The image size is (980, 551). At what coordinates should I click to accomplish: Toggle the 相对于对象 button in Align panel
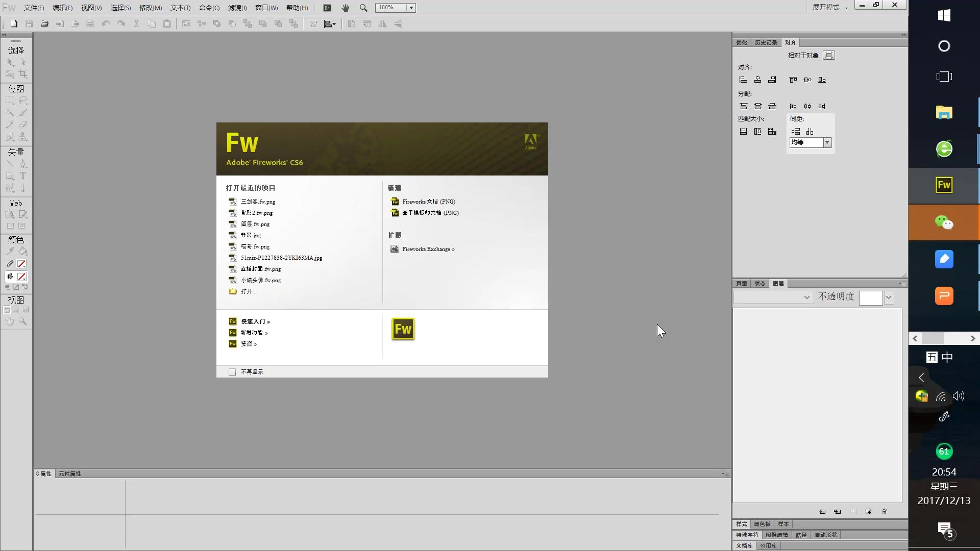coord(829,55)
